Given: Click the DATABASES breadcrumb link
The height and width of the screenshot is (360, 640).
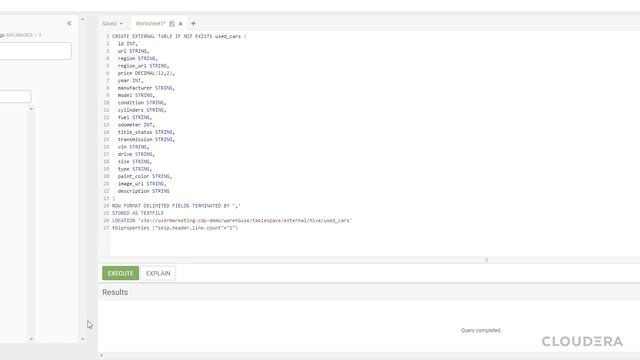Looking at the screenshot, I should (x=19, y=35).
